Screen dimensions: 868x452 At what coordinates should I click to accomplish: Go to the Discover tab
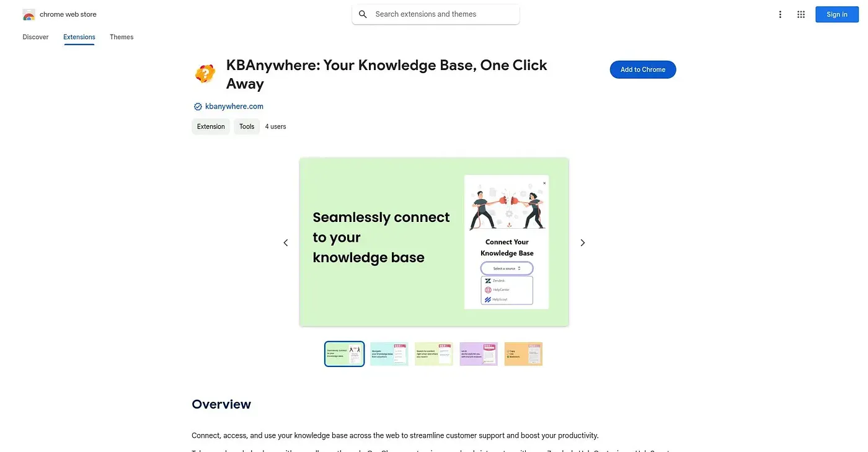[35, 37]
